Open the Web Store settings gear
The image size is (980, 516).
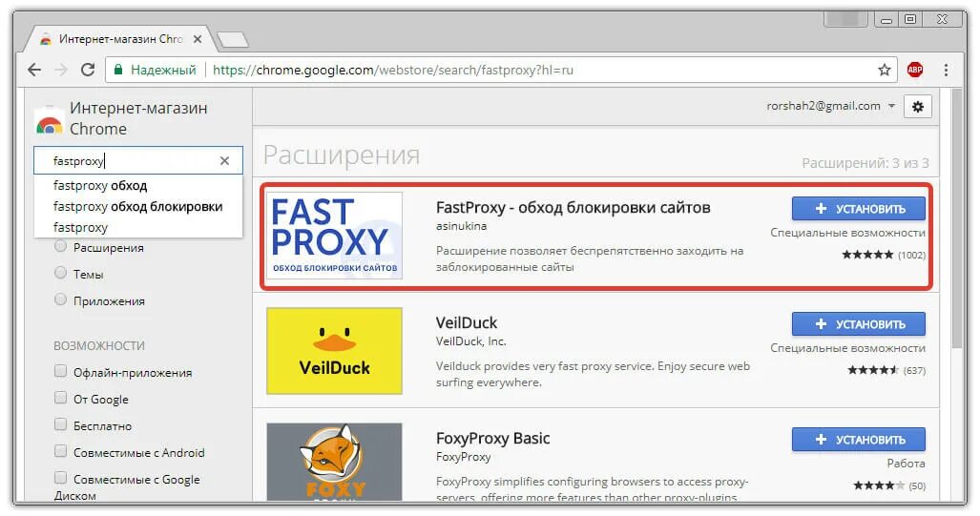918,107
